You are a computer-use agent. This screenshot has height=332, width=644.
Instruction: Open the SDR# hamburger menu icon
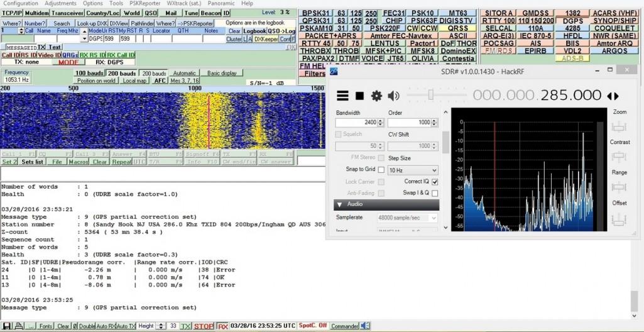coord(342,96)
